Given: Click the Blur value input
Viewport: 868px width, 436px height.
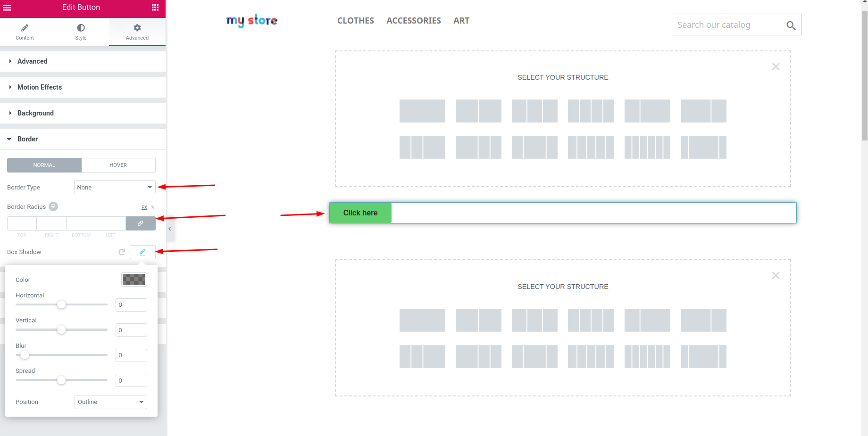Looking at the screenshot, I should [131, 355].
